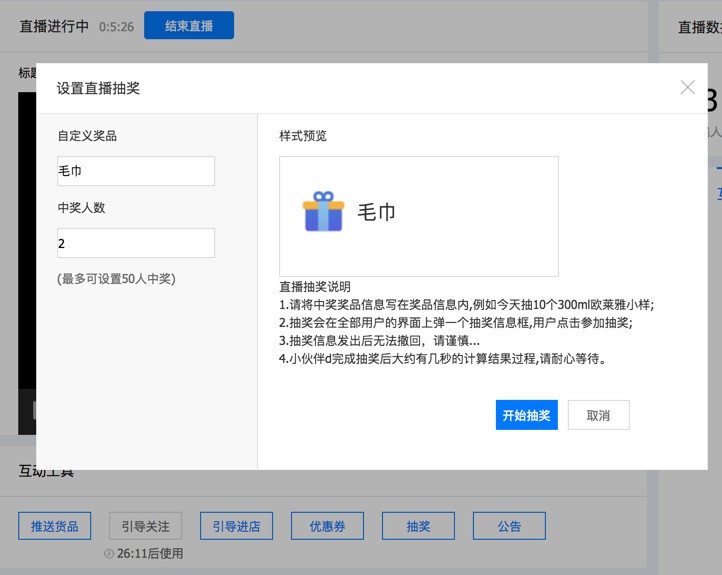This screenshot has height=575, width=722.
Task: Open the 公告 announcement tool
Action: [x=509, y=526]
